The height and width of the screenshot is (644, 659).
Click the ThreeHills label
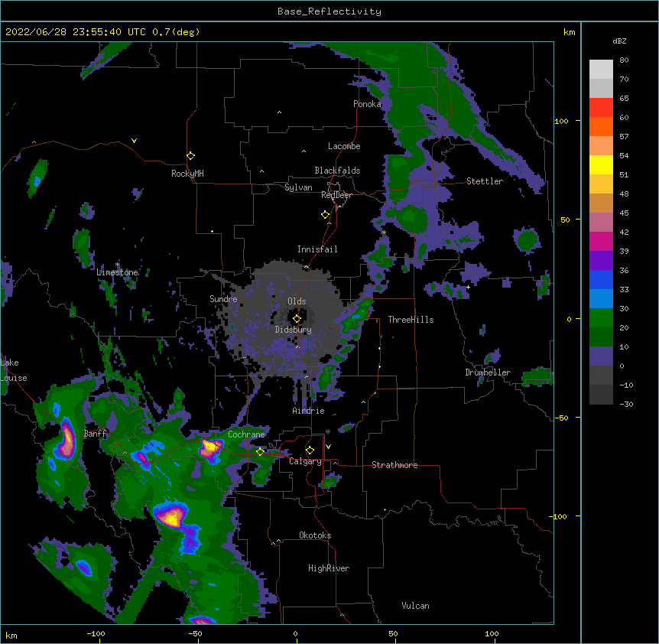click(411, 320)
